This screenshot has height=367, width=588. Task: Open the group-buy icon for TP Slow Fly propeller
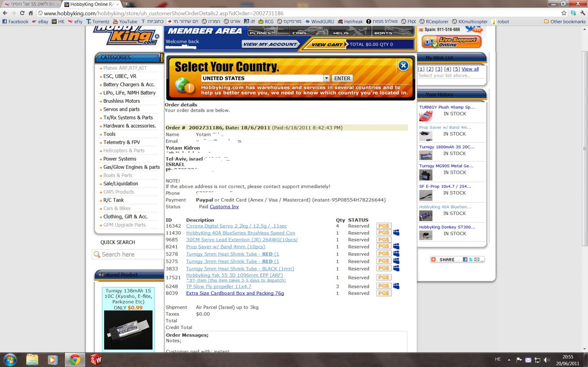tap(396, 286)
